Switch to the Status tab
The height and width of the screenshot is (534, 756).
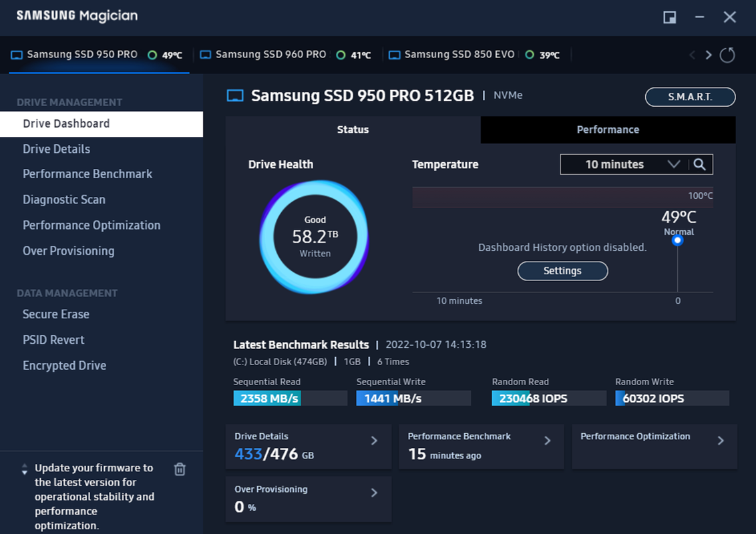pos(353,129)
